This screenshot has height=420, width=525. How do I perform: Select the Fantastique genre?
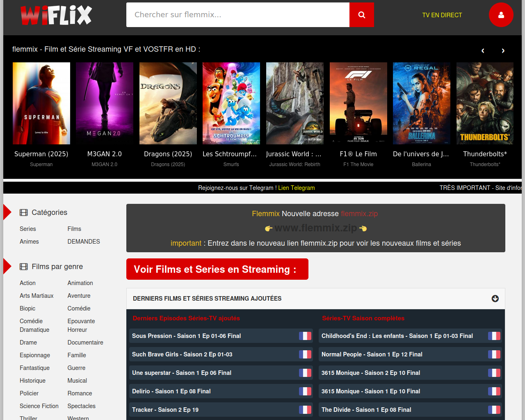[x=34, y=368]
